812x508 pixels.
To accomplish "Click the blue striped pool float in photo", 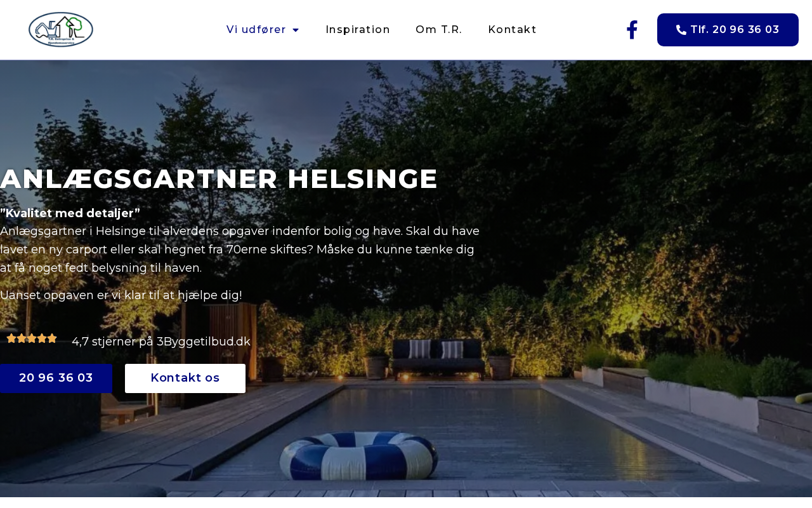I will 359,456.
